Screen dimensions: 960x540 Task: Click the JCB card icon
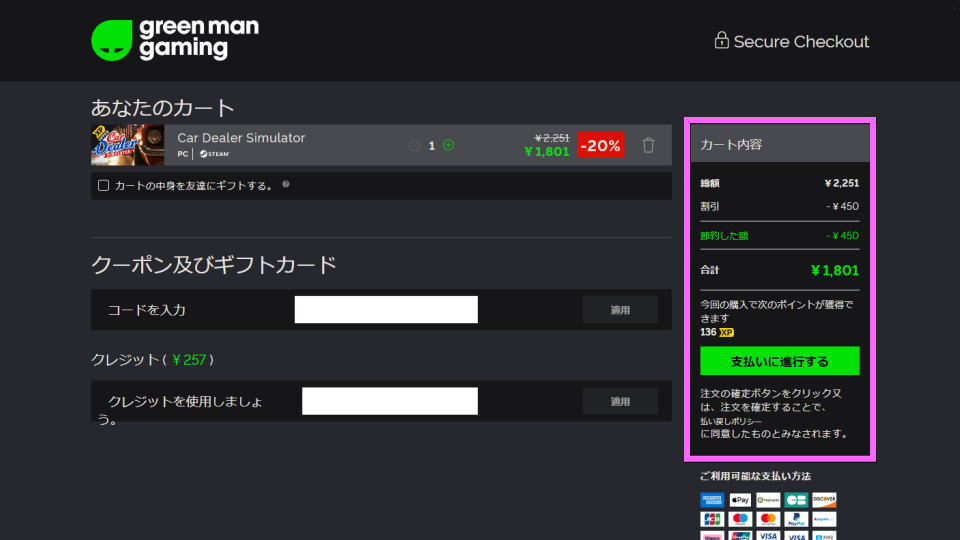(x=712, y=519)
